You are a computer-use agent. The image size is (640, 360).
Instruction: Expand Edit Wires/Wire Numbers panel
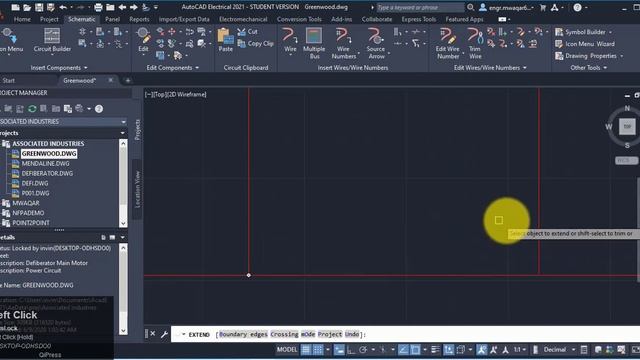[x=490, y=68]
